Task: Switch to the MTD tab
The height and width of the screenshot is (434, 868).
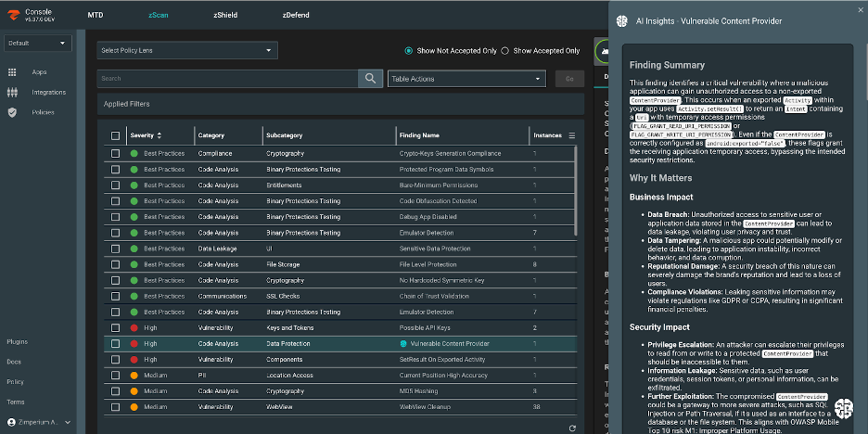Action: click(x=96, y=16)
